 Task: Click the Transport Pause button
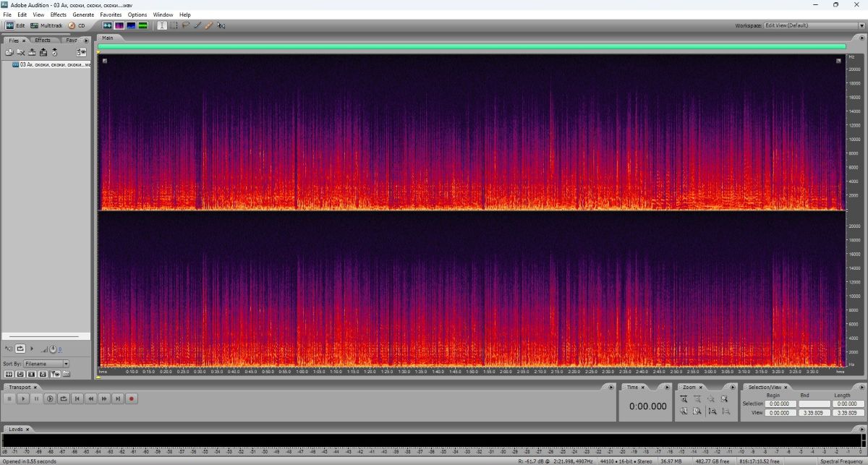tap(36, 398)
